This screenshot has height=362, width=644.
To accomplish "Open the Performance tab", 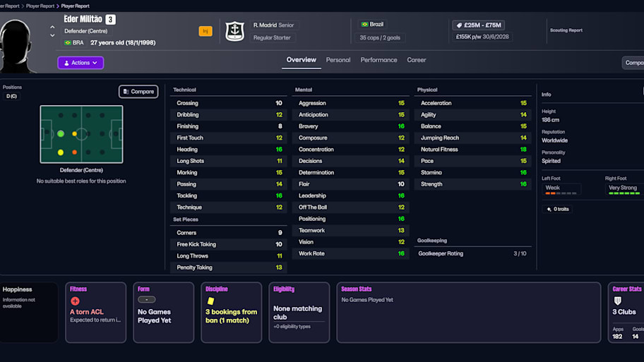I will point(378,60).
